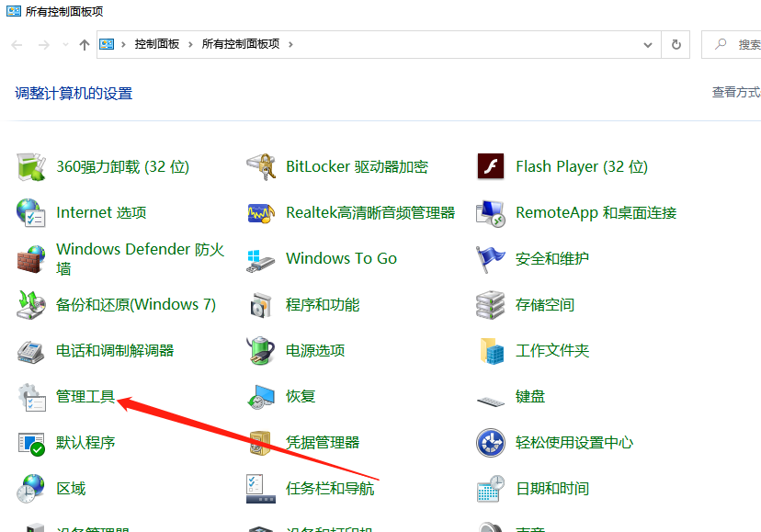Click the 区域 link
The width and height of the screenshot is (761, 532).
pyautogui.click(x=71, y=489)
